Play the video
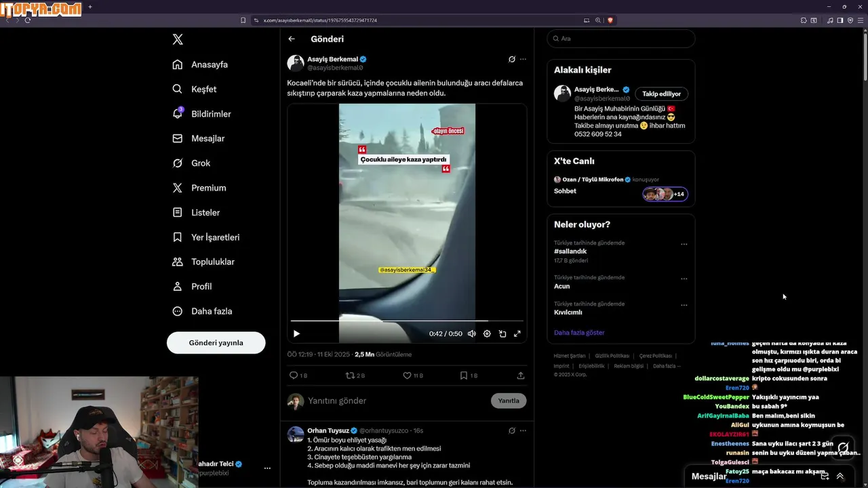The image size is (868, 488). pos(296,333)
